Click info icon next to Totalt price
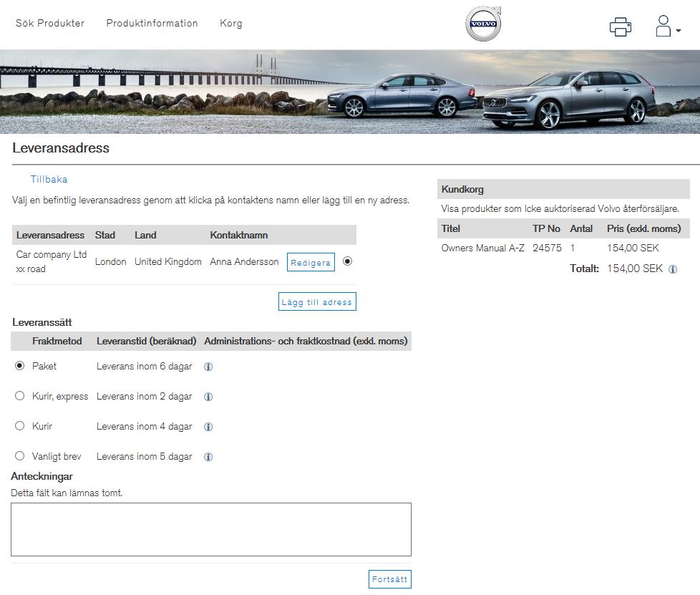700x595 pixels. point(673,269)
